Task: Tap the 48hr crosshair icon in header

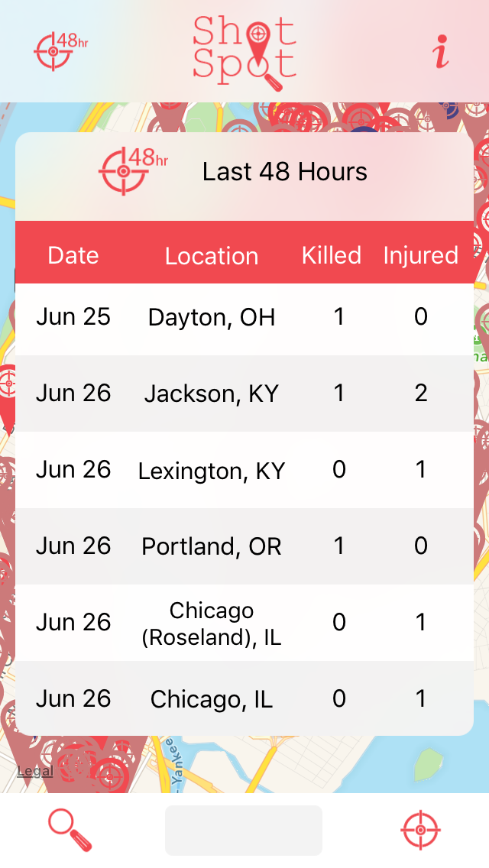Action: [60, 51]
